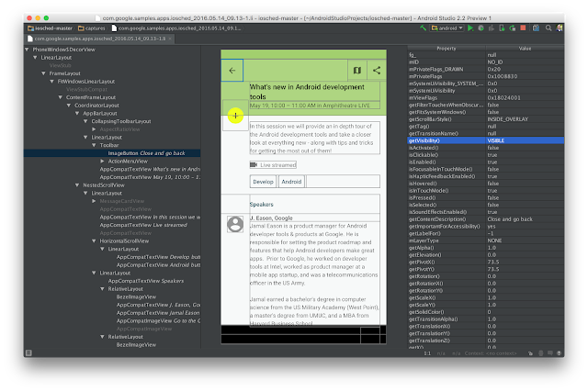The width and height of the screenshot is (588, 391).
Task: Open the android run configuration dropdown
Action: pyautogui.click(x=447, y=28)
